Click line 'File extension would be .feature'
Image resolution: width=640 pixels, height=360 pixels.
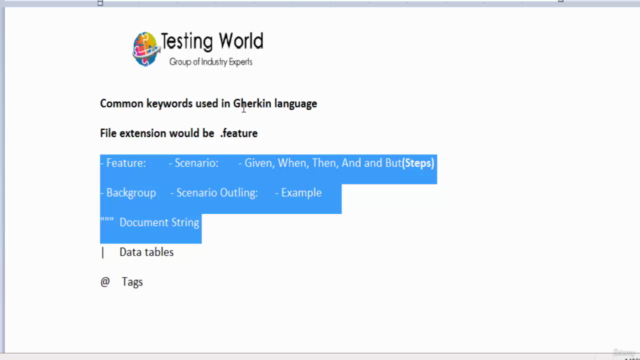coord(179,133)
